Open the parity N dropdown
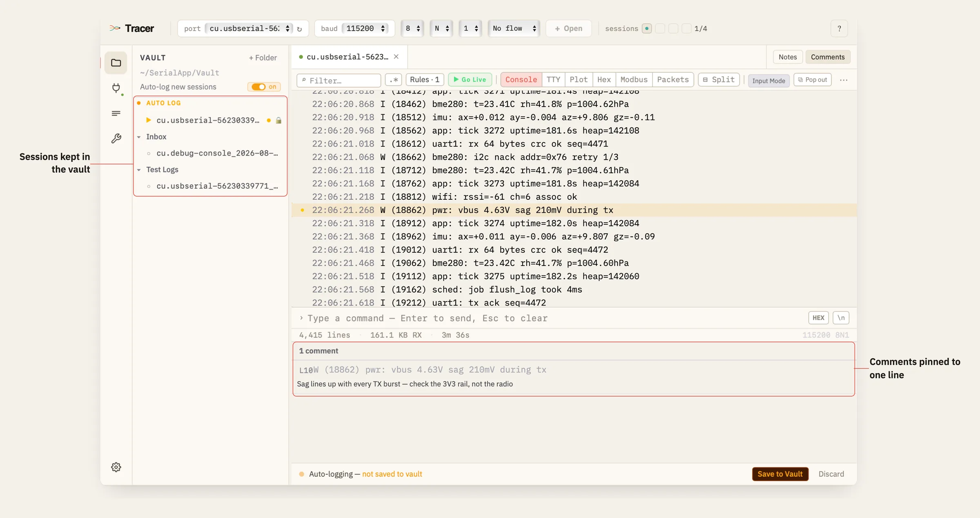This screenshot has width=980, height=518. tap(441, 29)
